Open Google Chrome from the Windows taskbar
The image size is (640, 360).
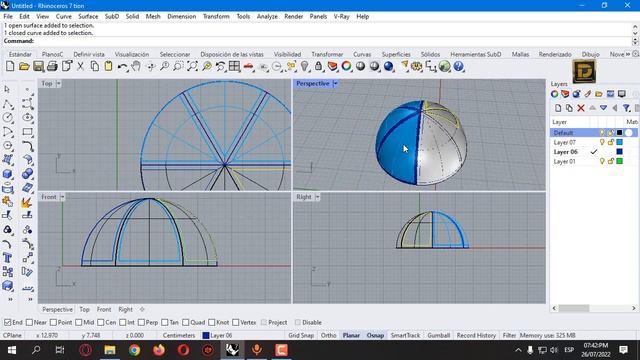coord(134,350)
